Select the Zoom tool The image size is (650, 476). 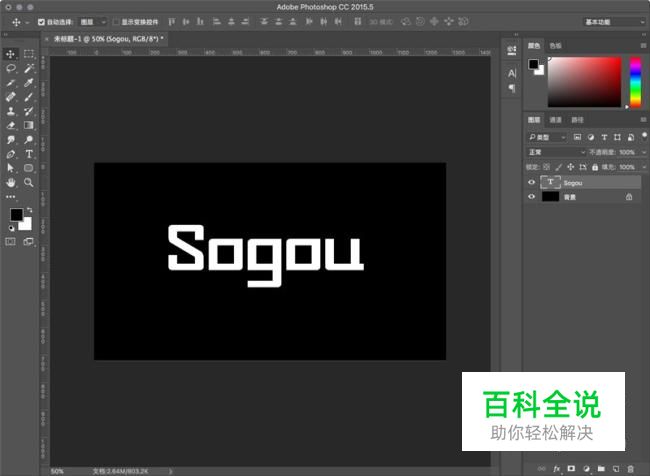point(29,183)
